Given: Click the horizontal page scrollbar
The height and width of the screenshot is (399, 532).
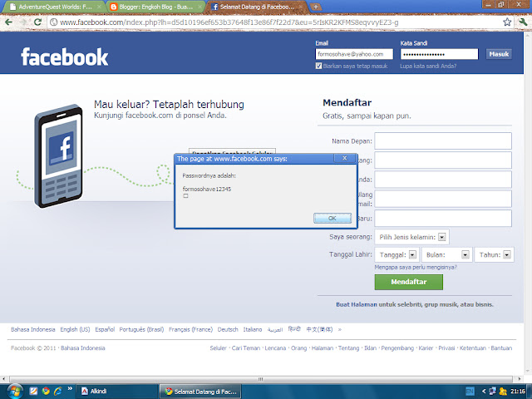Looking at the screenshot, I should [x=260, y=379].
